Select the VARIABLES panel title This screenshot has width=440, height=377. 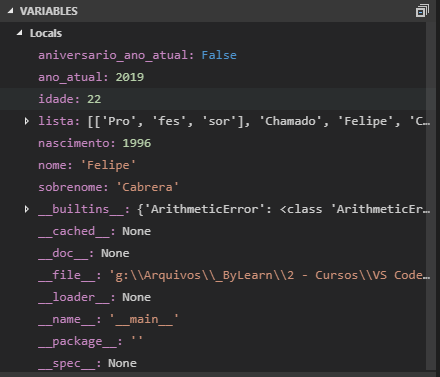tap(49, 11)
